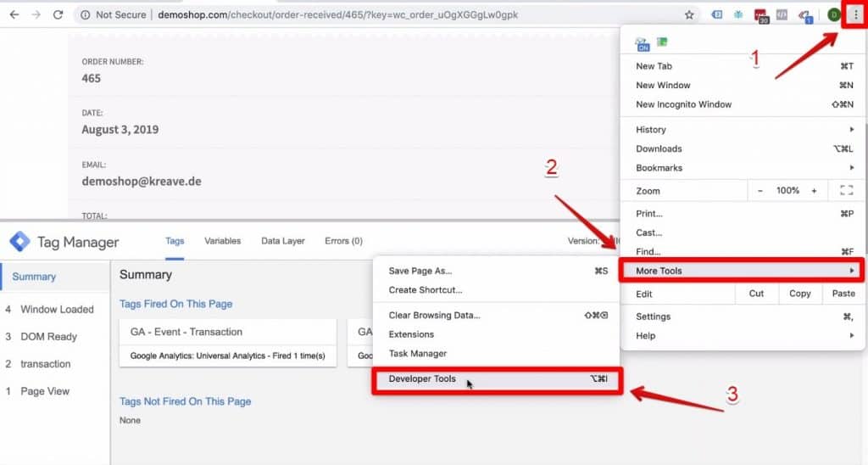
Task: Open Developer Tools from submenu
Action: point(497,380)
